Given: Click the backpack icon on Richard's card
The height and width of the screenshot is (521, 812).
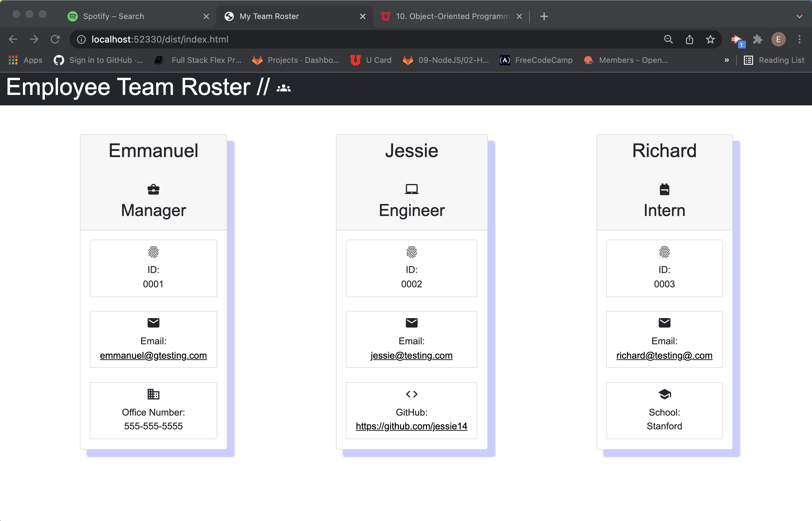Looking at the screenshot, I should click(x=664, y=189).
